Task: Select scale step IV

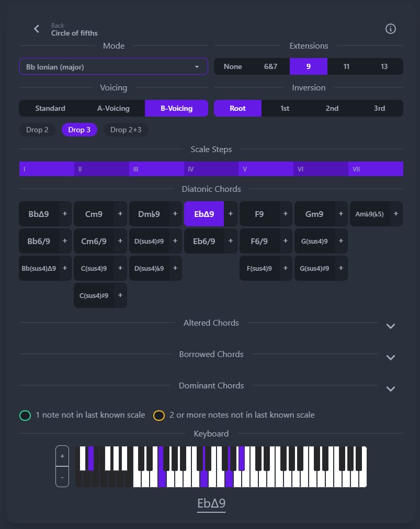Action: tap(211, 169)
